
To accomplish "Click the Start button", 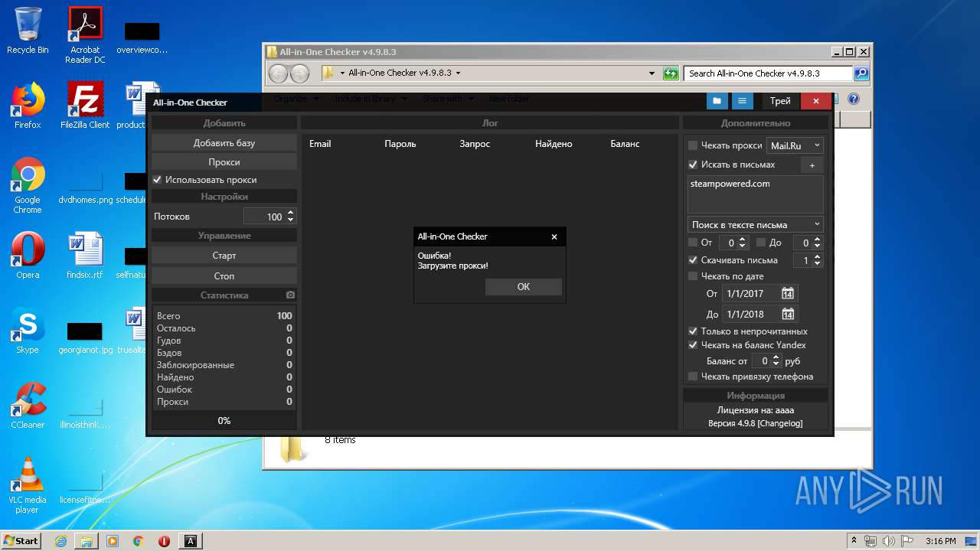I will (21, 541).
